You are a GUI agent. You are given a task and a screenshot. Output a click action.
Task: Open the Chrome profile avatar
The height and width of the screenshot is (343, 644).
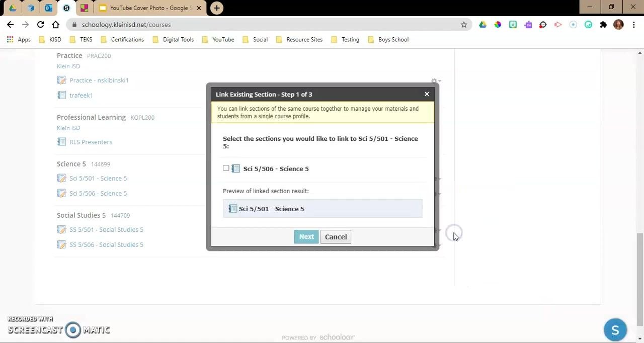[x=618, y=25]
